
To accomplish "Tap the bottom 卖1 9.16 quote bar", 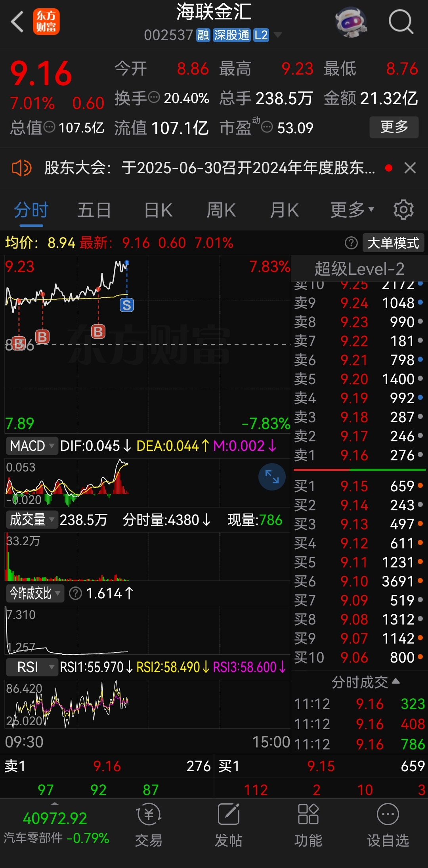I will [x=107, y=766].
